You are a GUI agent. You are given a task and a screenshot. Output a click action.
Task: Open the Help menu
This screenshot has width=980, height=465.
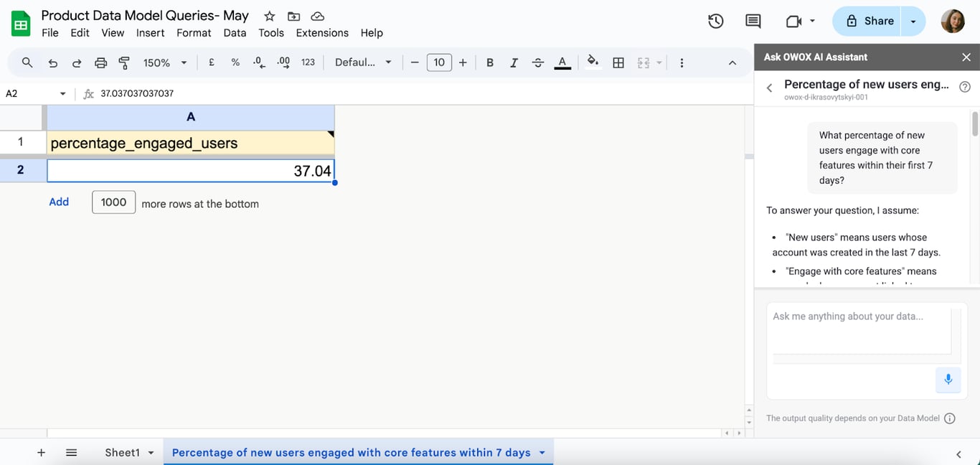coord(372,33)
